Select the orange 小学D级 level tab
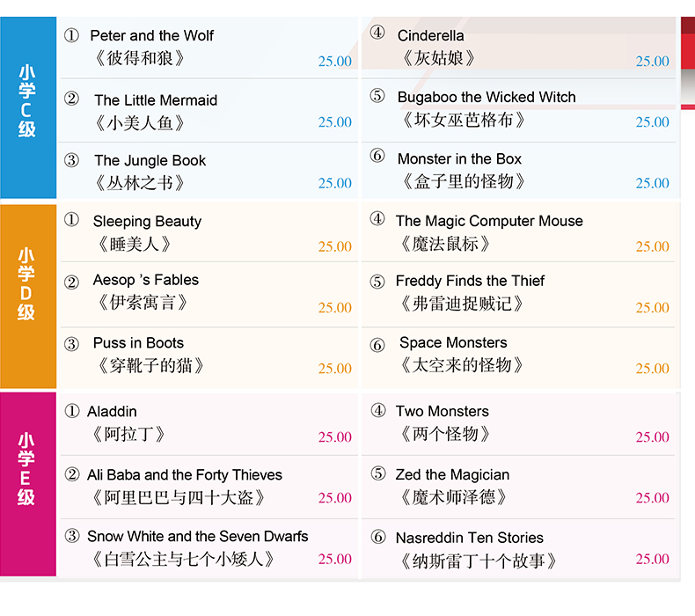This screenshot has height=616, width=695. 28,297
